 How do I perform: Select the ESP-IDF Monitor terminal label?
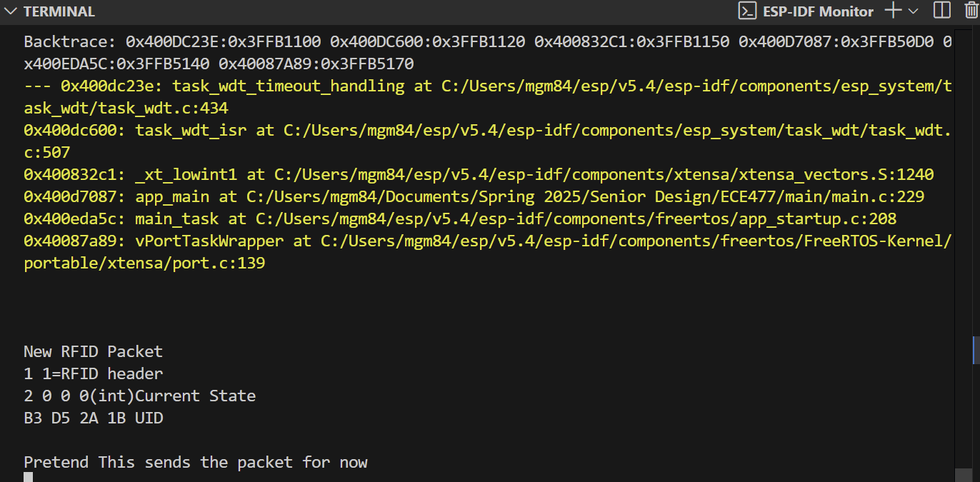point(818,11)
